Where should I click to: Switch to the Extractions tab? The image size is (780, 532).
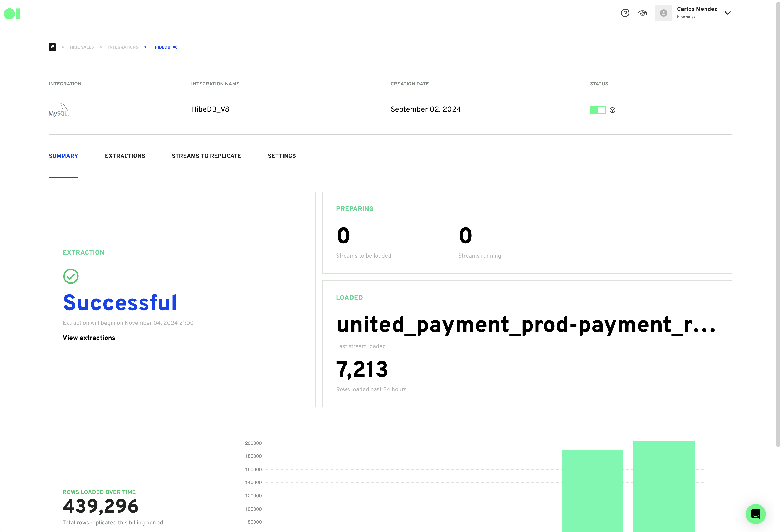click(125, 156)
